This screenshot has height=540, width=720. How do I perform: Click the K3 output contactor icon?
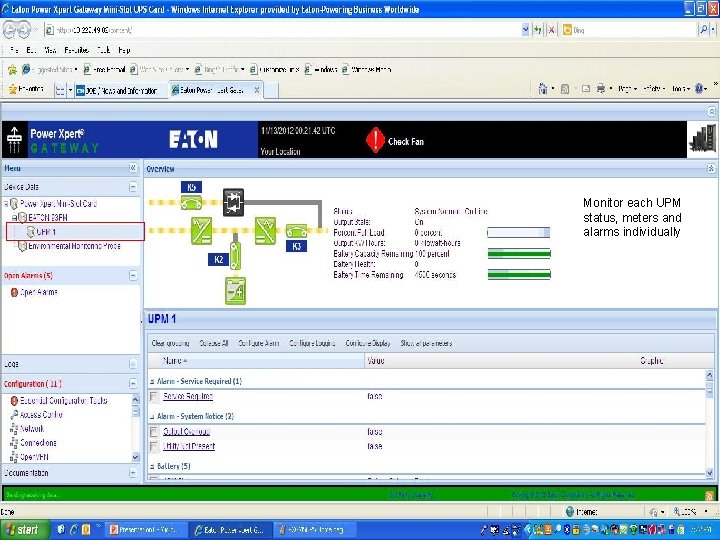(x=296, y=231)
